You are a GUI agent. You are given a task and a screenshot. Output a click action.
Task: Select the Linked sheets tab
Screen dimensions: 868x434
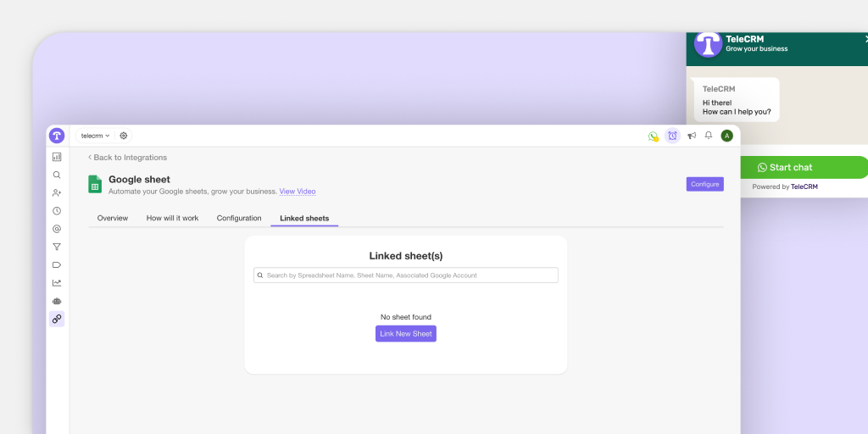[304, 218]
